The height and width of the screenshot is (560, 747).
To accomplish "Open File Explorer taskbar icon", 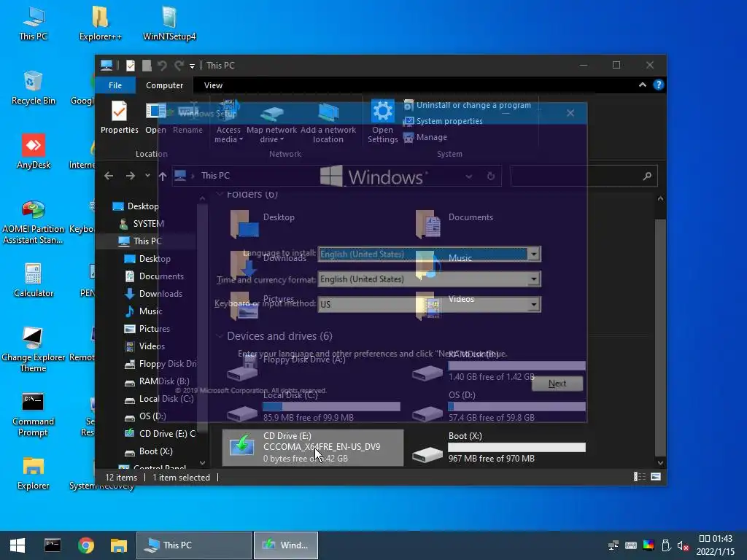I will coord(119,545).
